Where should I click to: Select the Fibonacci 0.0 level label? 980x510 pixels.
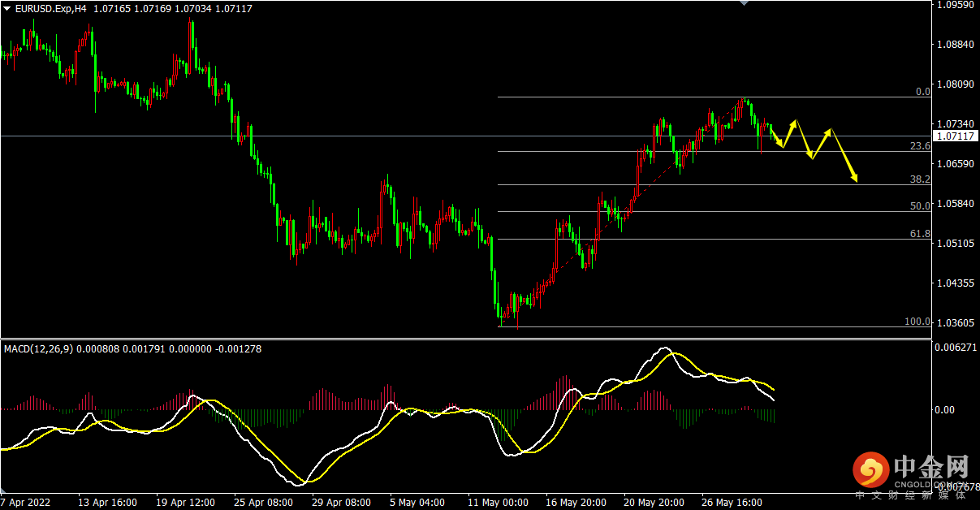(x=922, y=92)
